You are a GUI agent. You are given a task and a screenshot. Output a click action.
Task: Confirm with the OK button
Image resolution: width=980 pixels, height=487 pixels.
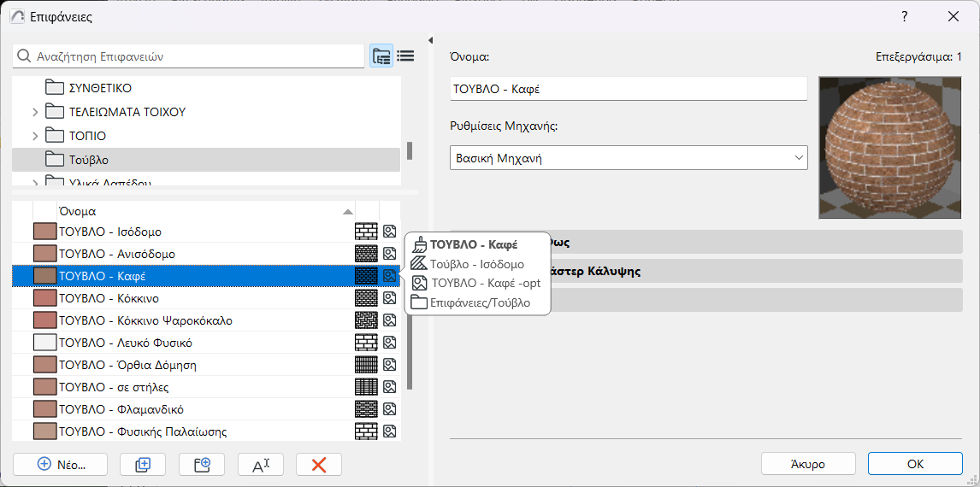915,464
